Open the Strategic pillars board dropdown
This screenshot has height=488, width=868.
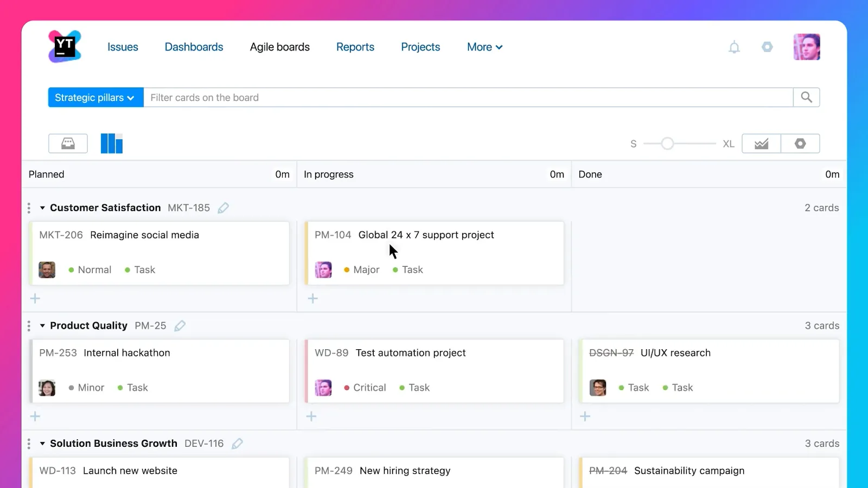pyautogui.click(x=95, y=98)
